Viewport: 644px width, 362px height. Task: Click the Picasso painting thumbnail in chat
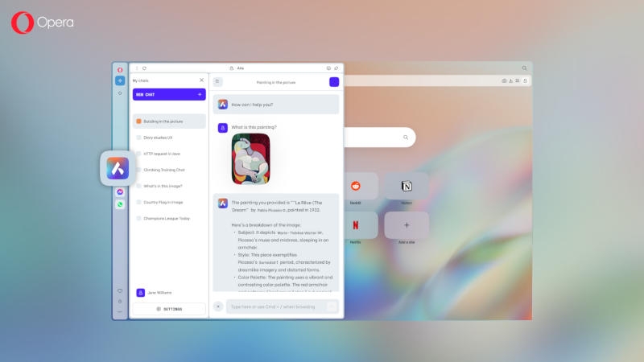250,158
